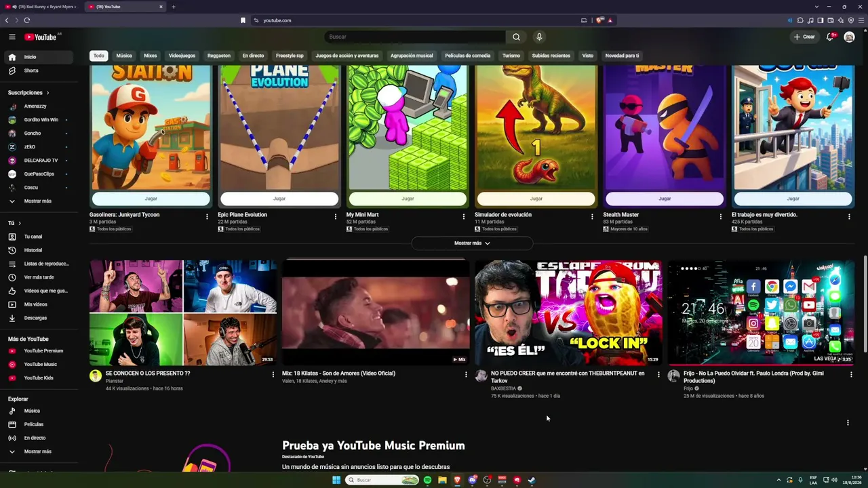Viewport: 868px width, 488px height.
Task: Open the Amenazzy subscription channel
Action: pyautogui.click(x=38, y=106)
